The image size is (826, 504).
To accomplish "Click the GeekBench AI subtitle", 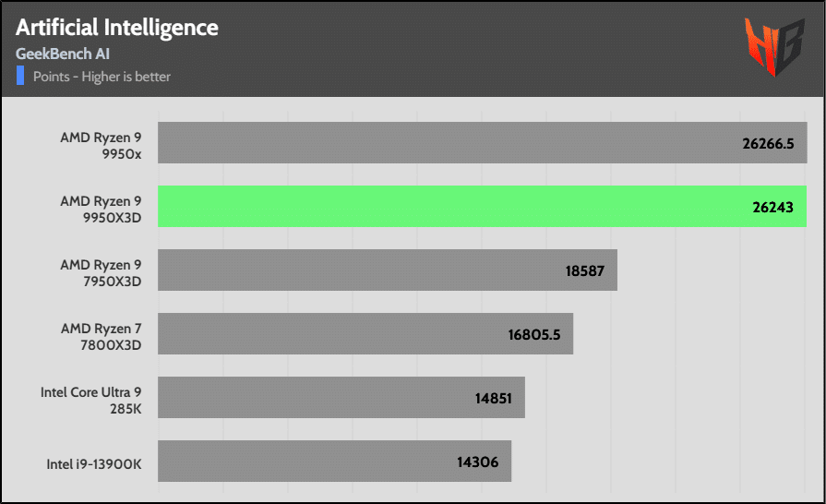I will pos(63,54).
